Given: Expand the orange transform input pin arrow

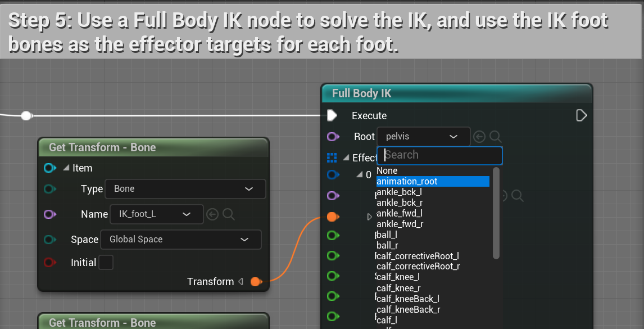Looking at the screenshot, I should pyautogui.click(x=370, y=217).
